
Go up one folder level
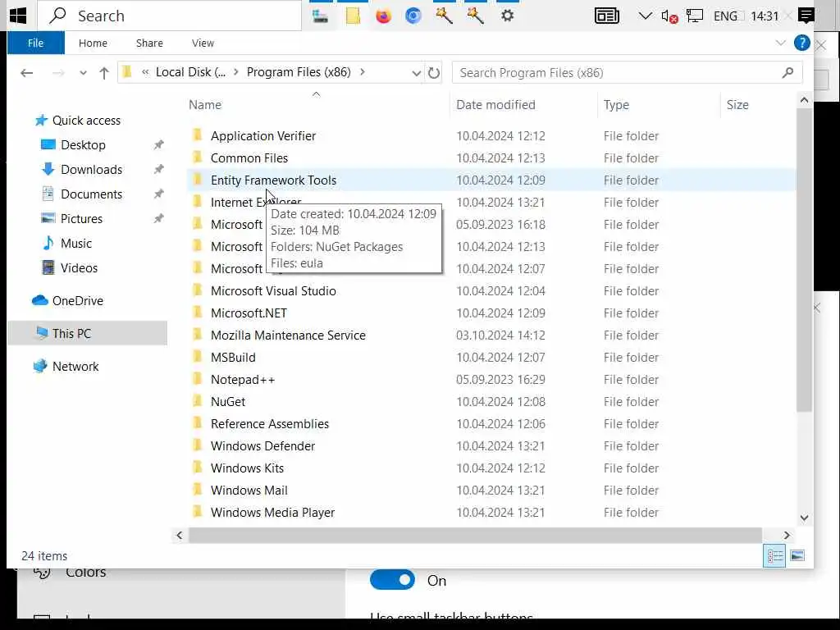click(104, 73)
